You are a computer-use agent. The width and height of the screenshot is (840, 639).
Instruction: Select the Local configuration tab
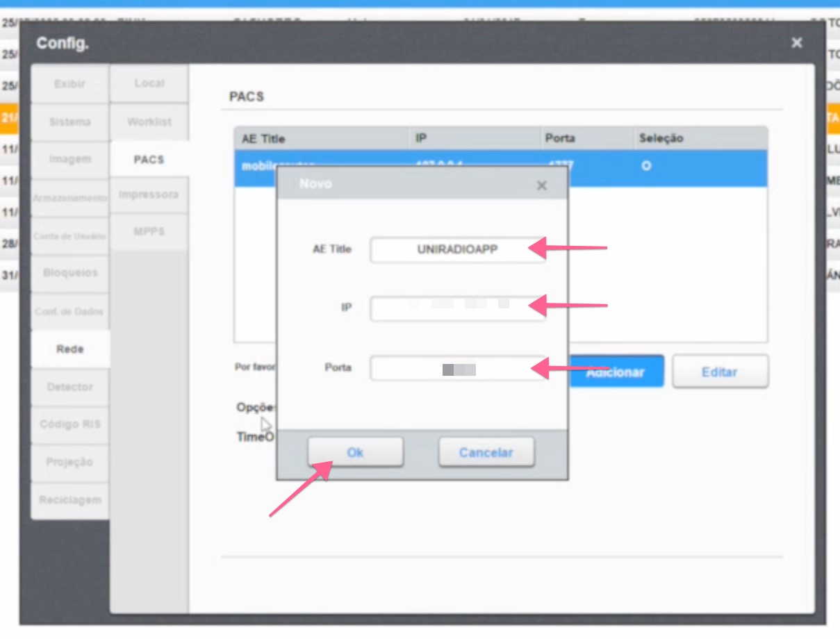point(149,83)
